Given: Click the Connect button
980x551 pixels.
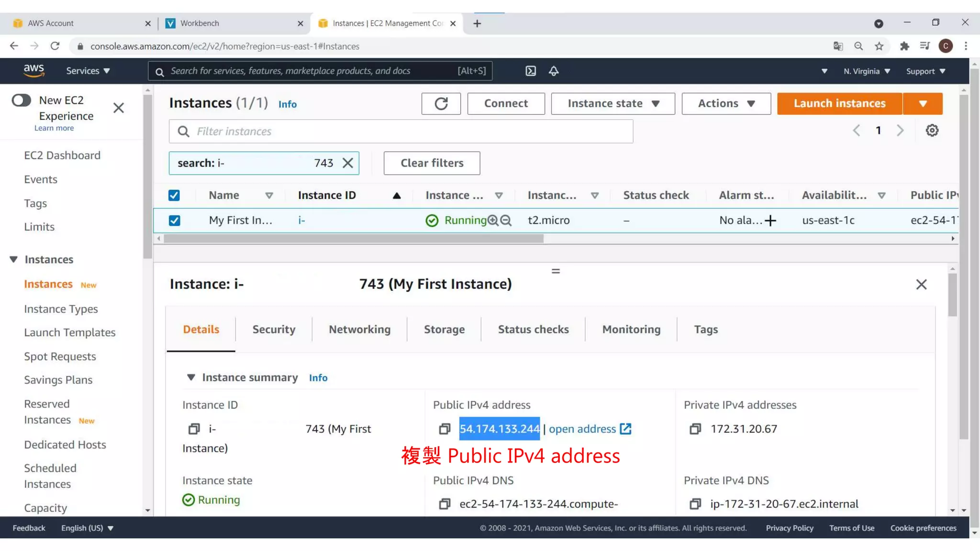Looking at the screenshot, I should [x=506, y=103].
